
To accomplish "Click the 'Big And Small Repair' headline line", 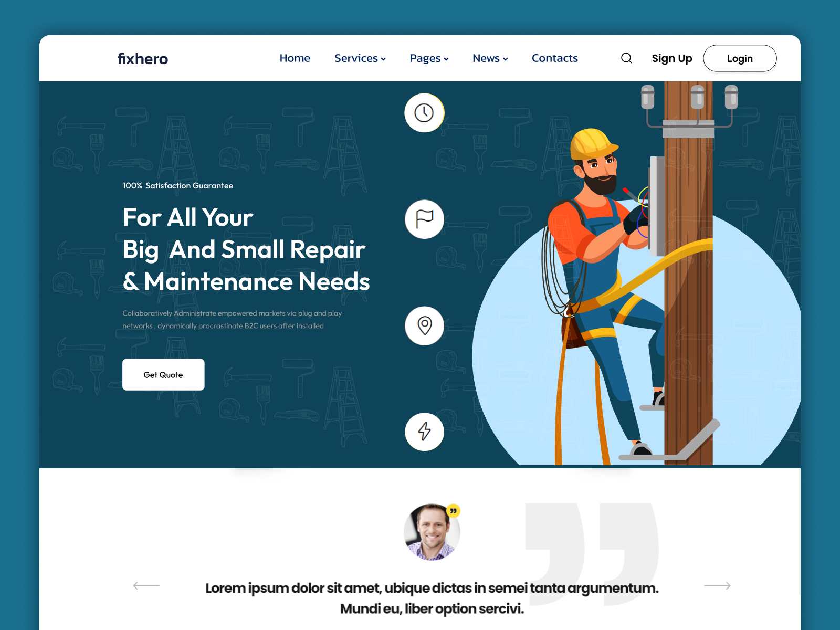I will pyautogui.click(x=244, y=250).
